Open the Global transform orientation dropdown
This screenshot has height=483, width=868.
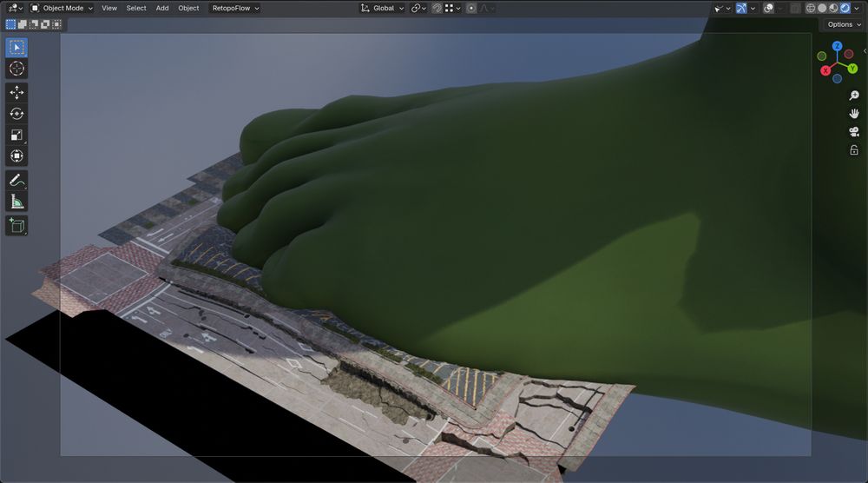coord(383,9)
